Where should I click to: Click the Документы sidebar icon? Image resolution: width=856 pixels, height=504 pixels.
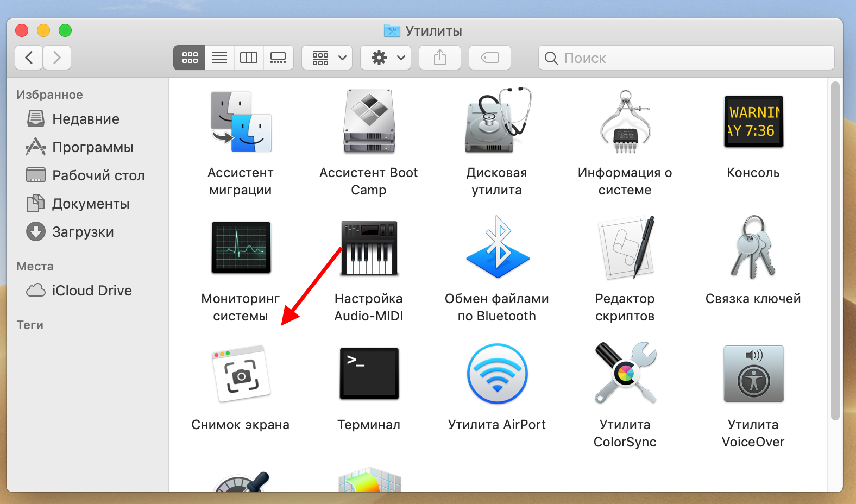click(x=36, y=203)
